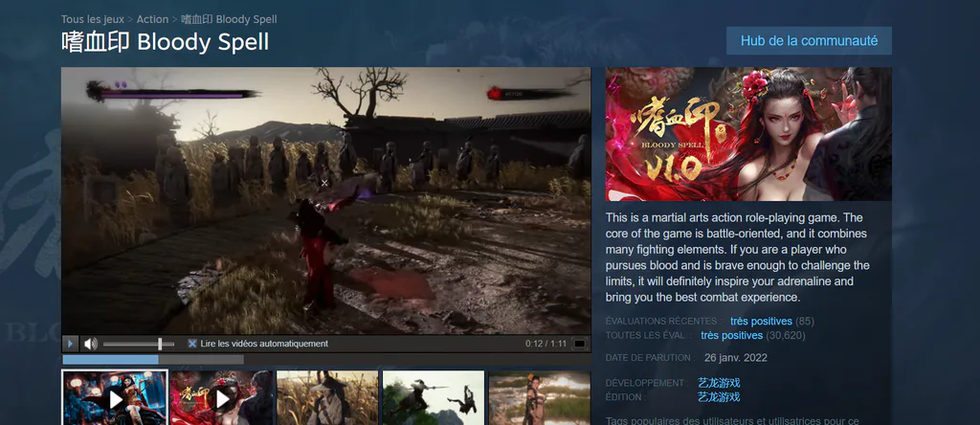This screenshot has height=425, width=980.
Task: Click the Bloody Spell V1.0 header image
Action: [748, 134]
